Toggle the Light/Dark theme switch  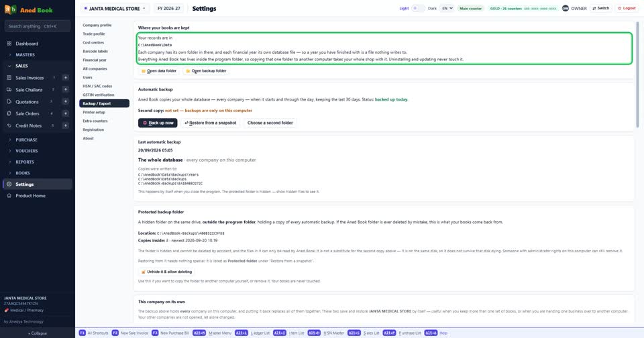[x=418, y=8]
